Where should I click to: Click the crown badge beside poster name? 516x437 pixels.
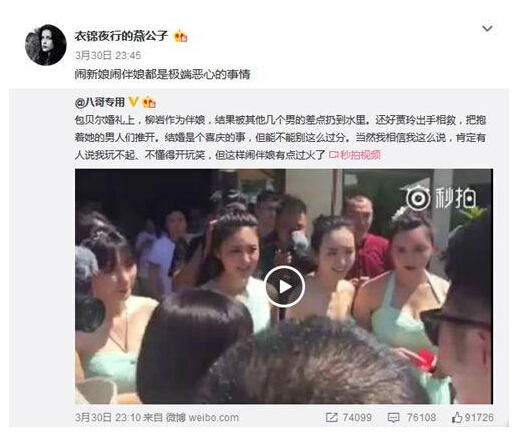pos(181,36)
